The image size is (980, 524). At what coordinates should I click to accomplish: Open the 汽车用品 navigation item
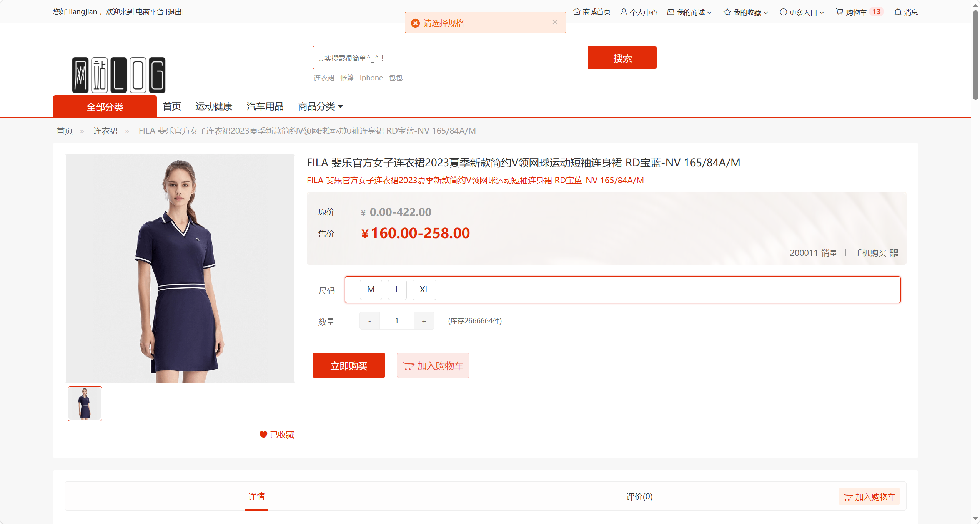coord(265,106)
